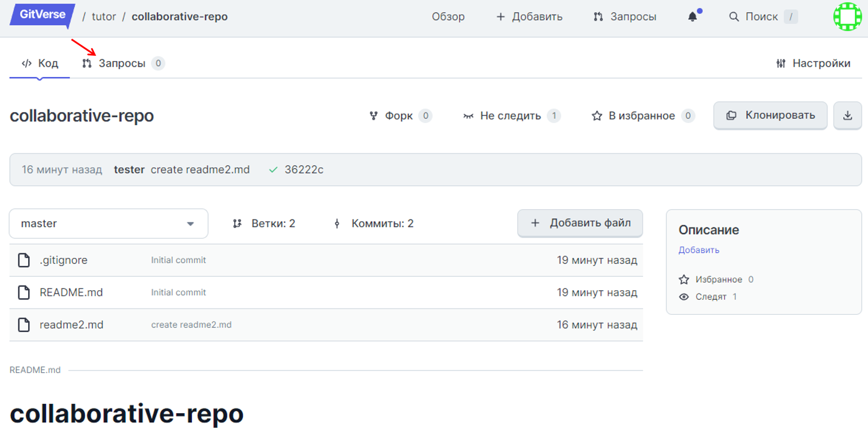Open the readme2.md file
Image resolution: width=868 pixels, height=428 pixels.
click(x=72, y=325)
